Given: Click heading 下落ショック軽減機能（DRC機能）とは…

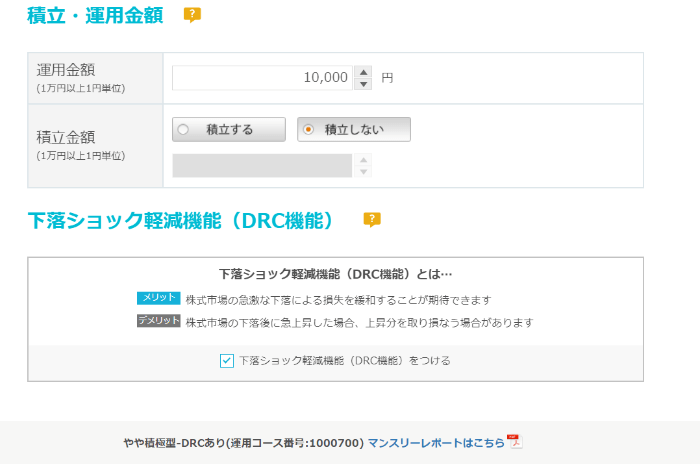Looking at the screenshot, I should 336,274.
